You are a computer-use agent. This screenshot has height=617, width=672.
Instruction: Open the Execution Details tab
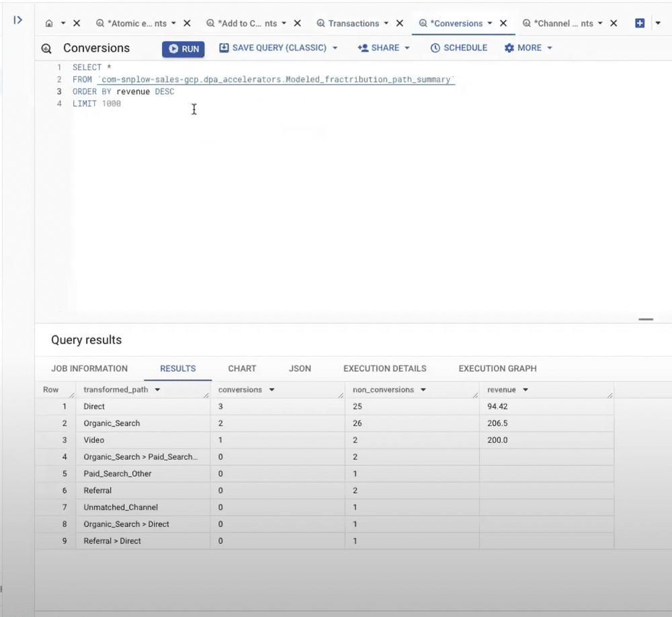[385, 368]
